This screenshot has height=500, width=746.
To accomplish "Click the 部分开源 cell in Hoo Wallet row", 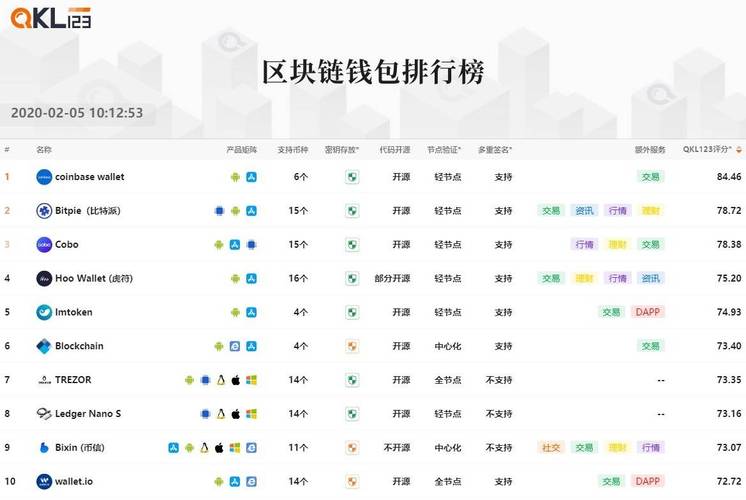I will point(393,278).
